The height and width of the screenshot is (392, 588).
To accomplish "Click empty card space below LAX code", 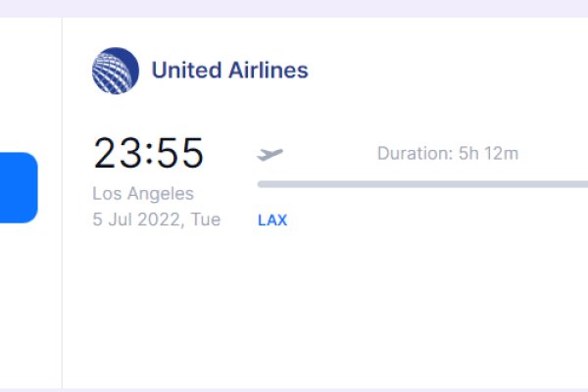I will 294,304.
